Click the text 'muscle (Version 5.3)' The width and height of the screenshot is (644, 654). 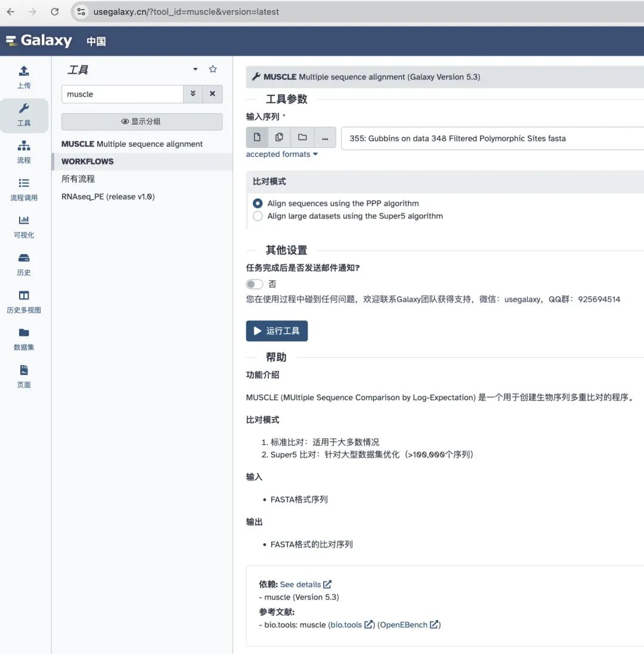click(x=301, y=597)
